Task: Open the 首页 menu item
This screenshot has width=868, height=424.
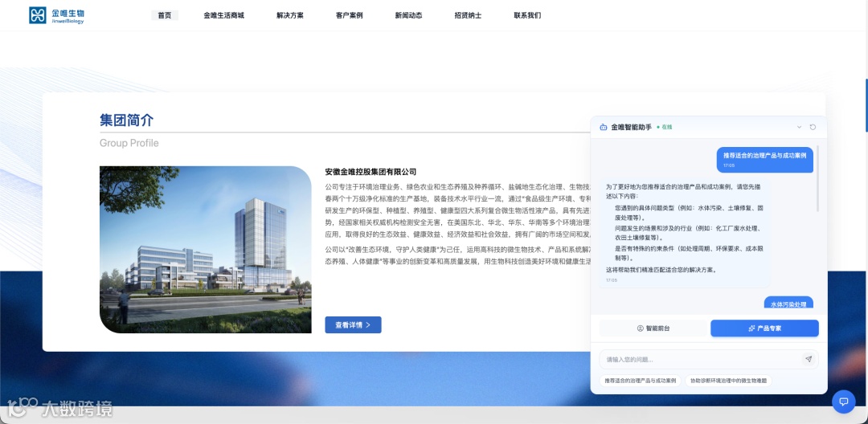Action: (x=165, y=15)
